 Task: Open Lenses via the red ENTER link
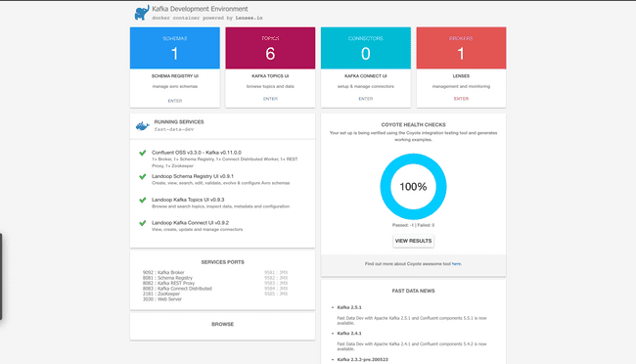[461, 99]
